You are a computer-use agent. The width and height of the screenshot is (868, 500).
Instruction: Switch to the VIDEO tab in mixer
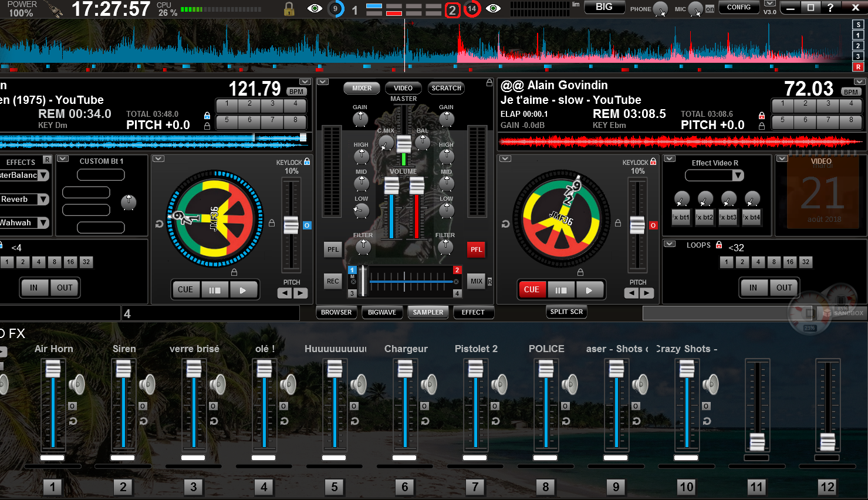[x=403, y=88]
